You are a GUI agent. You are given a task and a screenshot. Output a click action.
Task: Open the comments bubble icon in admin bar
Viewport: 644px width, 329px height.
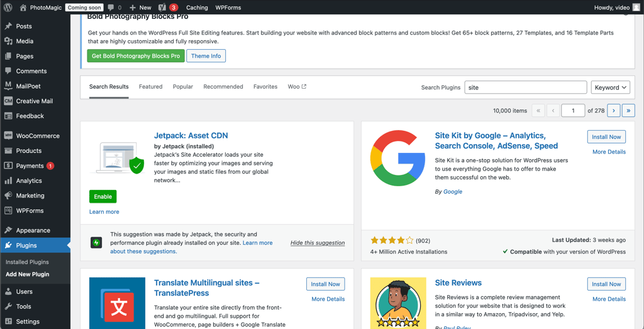click(111, 8)
